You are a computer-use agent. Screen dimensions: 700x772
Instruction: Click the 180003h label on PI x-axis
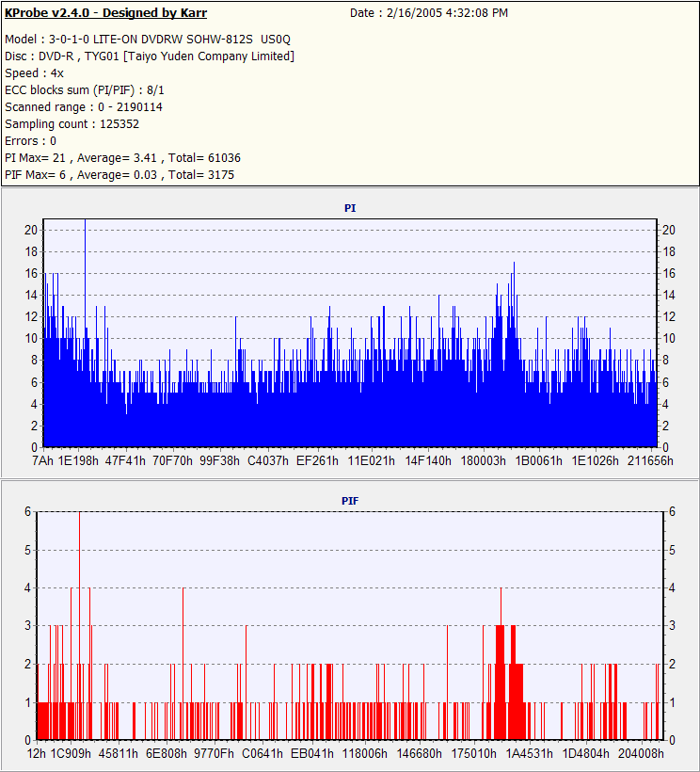click(483, 460)
